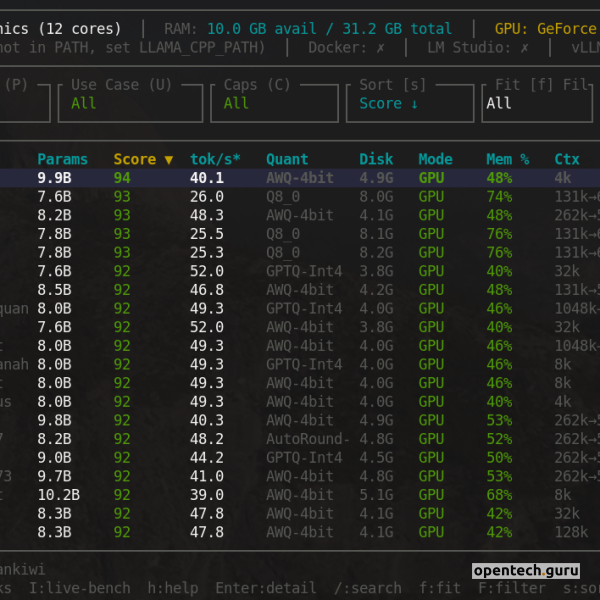Click the /:search shortcut hint
This screenshot has width=600, height=600.
368,588
